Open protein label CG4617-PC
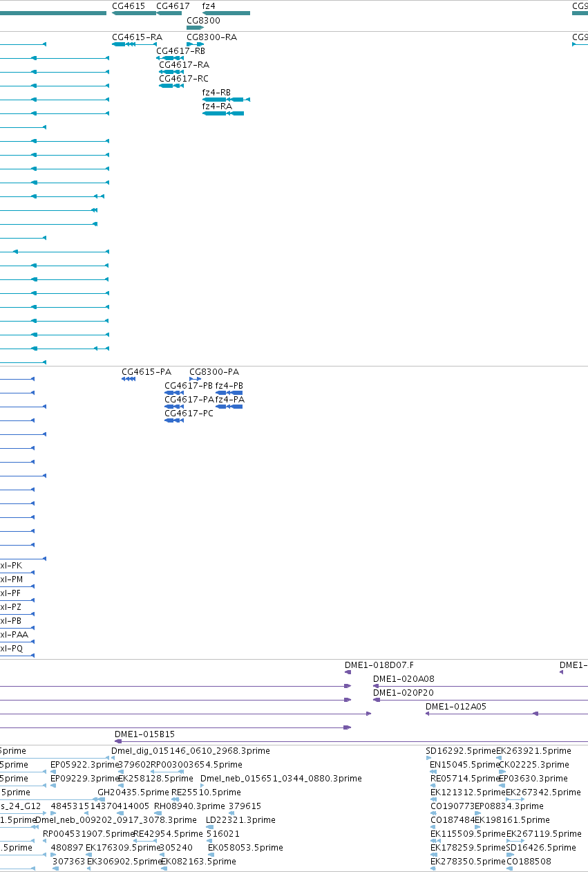 coord(189,414)
